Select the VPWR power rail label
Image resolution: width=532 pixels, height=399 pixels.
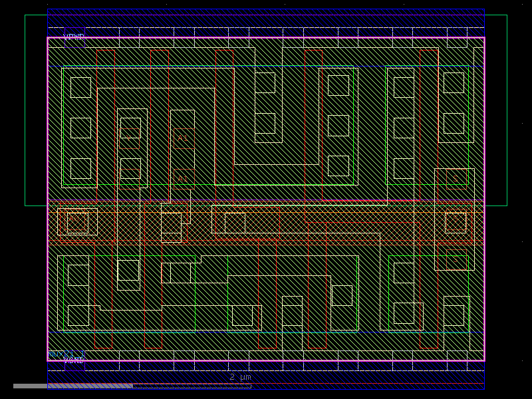[x=73, y=35]
